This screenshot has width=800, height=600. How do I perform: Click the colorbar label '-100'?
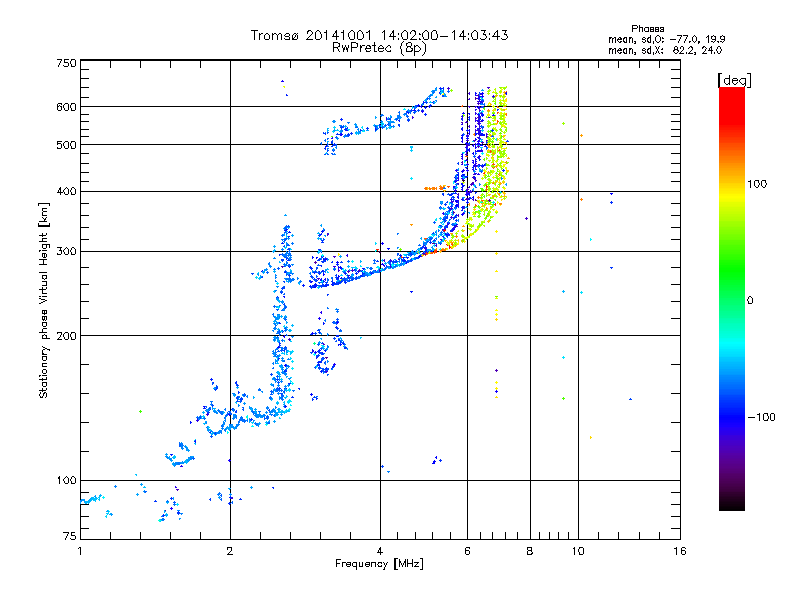761,417
